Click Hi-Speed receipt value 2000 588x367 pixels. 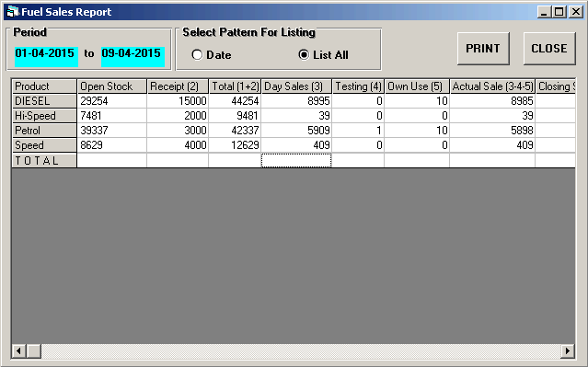click(x=178, y=116)
